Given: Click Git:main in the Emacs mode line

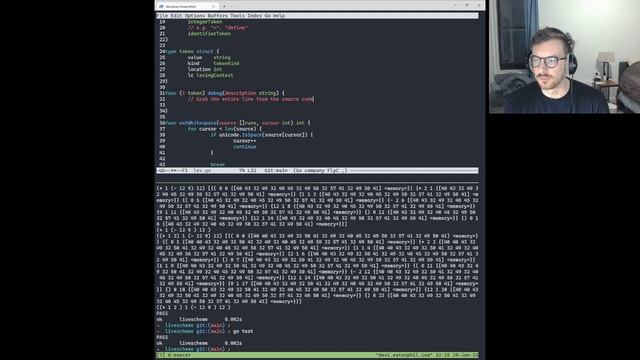Looking at the screenshot, I should pos(276,170).
